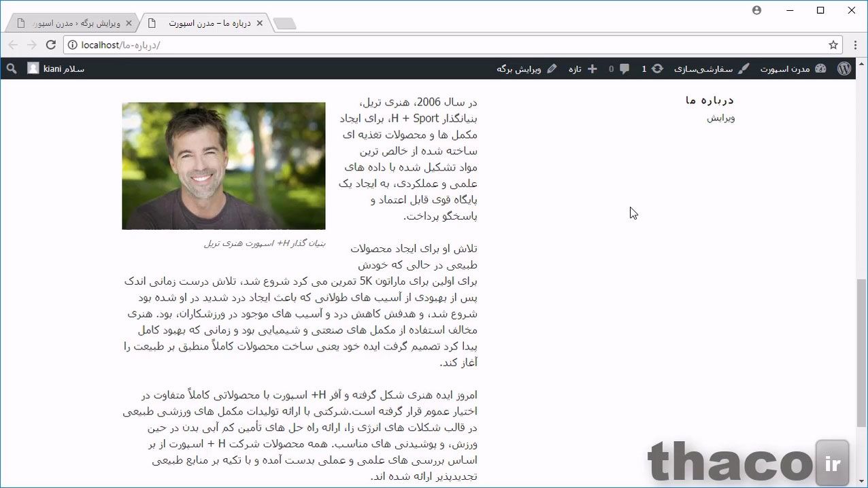Click the درباره ما page heading
868x488 pixels.
pos(710,100)
